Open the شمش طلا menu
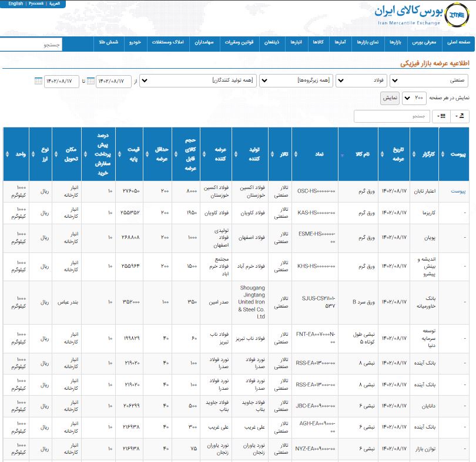476x462 pixels. coord(108,42)
